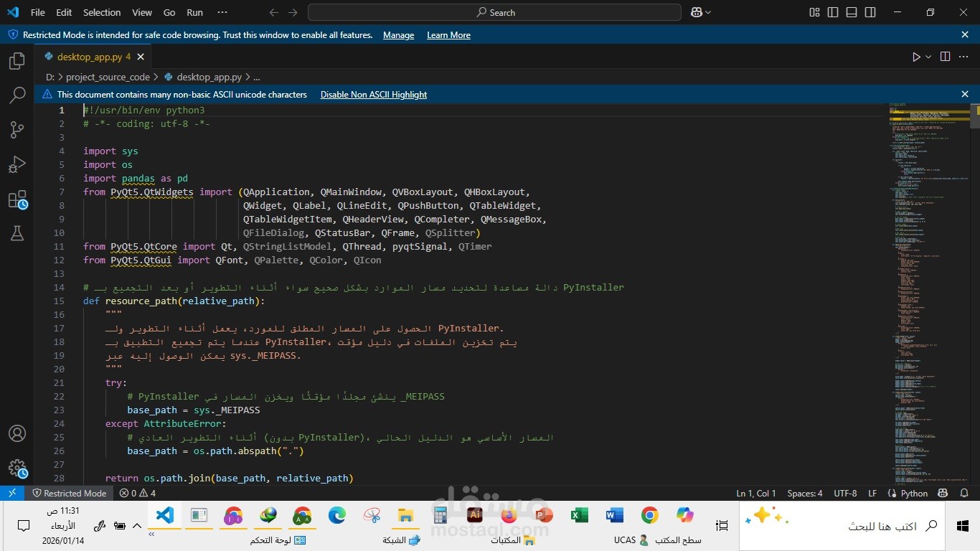Open the Search view in the activity bar
Image resolution: width=980 pixels, height=551 pixels.
(x=17, y=95)
